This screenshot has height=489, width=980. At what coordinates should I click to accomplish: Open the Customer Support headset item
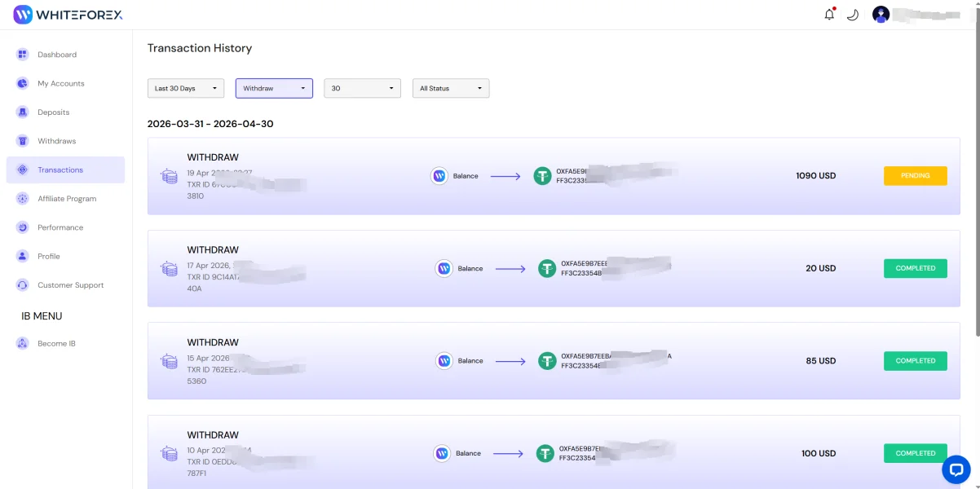pyautogui.click(x=65, y=285)
